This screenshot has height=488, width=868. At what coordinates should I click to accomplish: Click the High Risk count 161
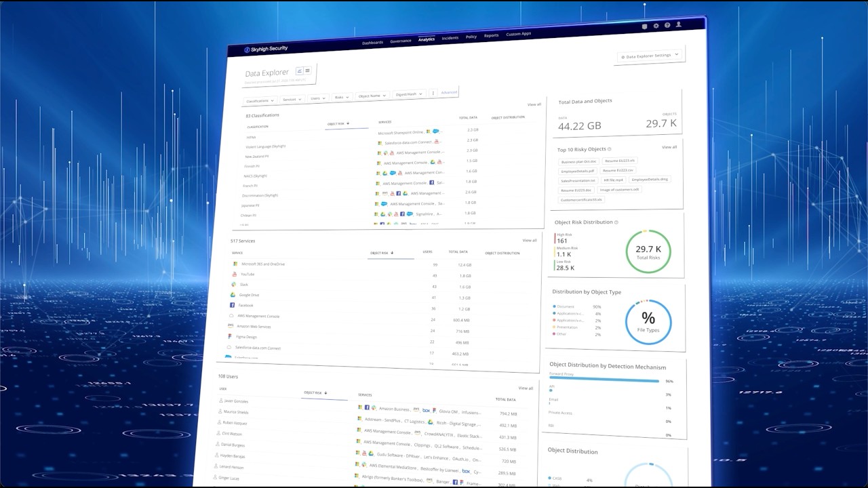[561, 241]
